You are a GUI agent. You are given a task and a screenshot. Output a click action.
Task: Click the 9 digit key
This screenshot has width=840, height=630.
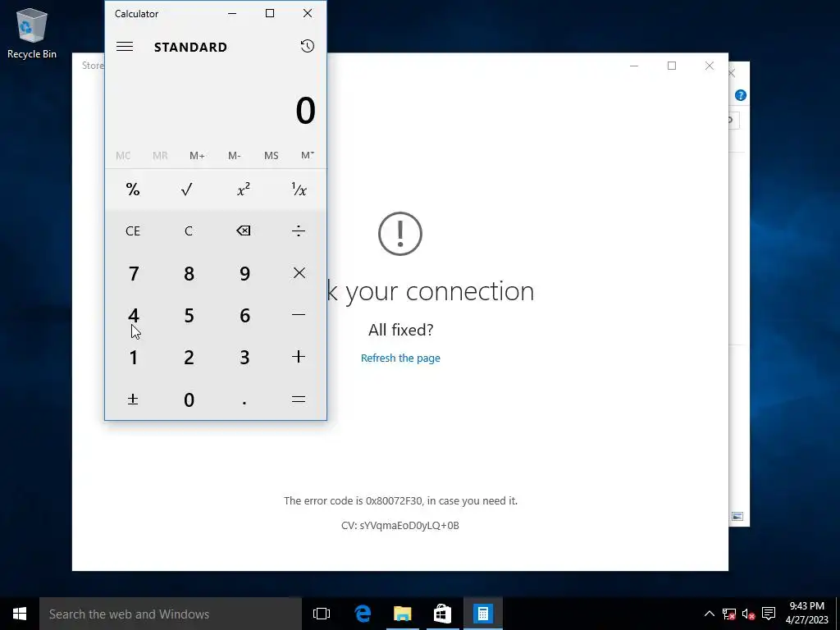243,273
